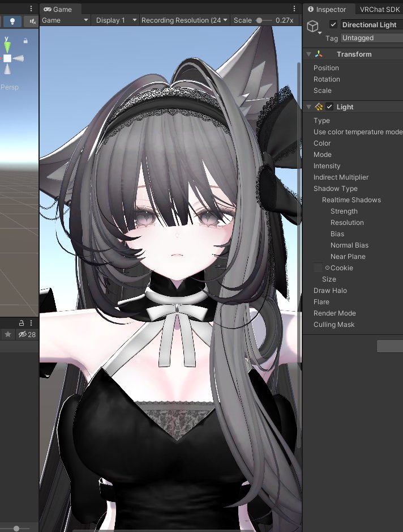Screen dimensions: 403x532
Task: Click the bottom gizmo axis cone
Action: tap(7, 69)
